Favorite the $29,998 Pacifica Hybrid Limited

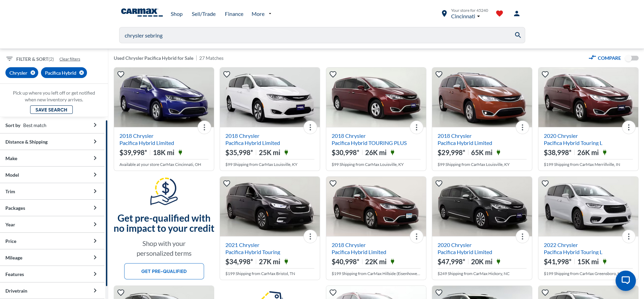coord(439,74)
